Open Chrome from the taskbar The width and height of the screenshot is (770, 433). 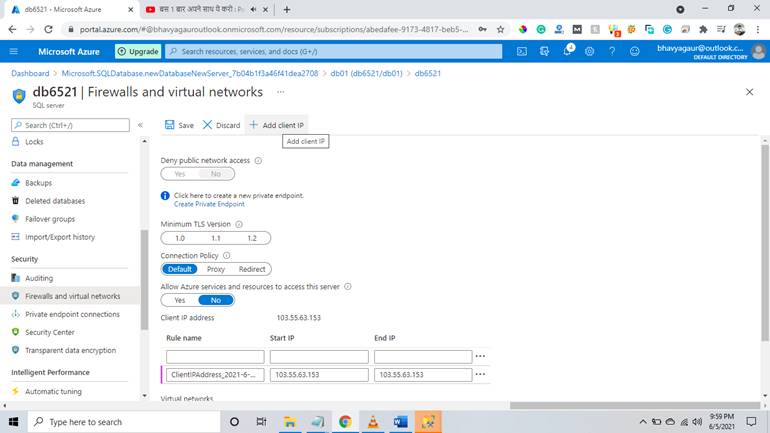[x=345, y=422]
